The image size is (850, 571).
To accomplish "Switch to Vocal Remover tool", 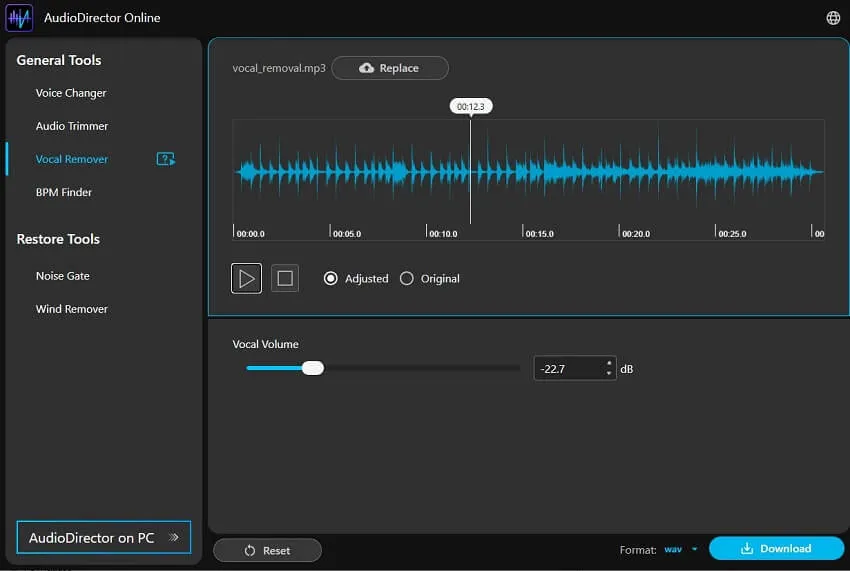I will 72,159.
